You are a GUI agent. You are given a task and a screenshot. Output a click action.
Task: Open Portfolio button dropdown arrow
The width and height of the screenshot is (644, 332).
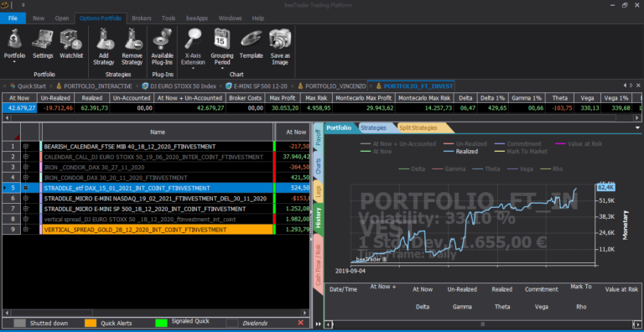pyautogui.click(x=14, y=62)
